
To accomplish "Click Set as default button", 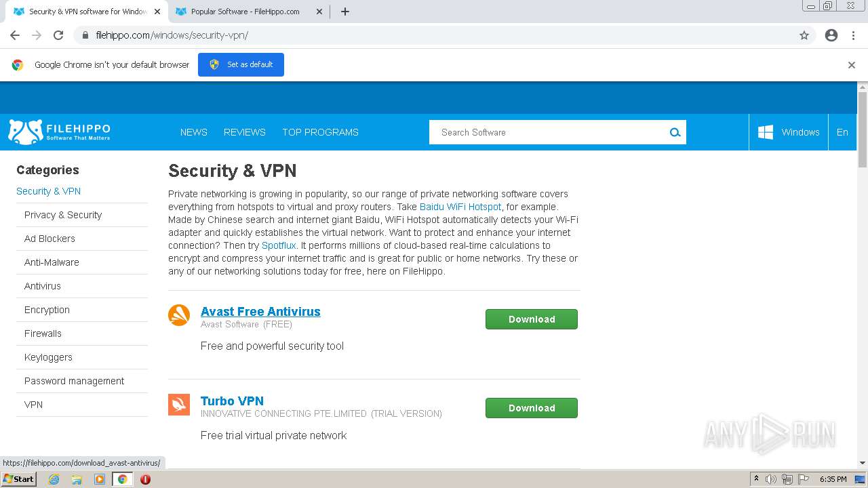I will [241, 64].
